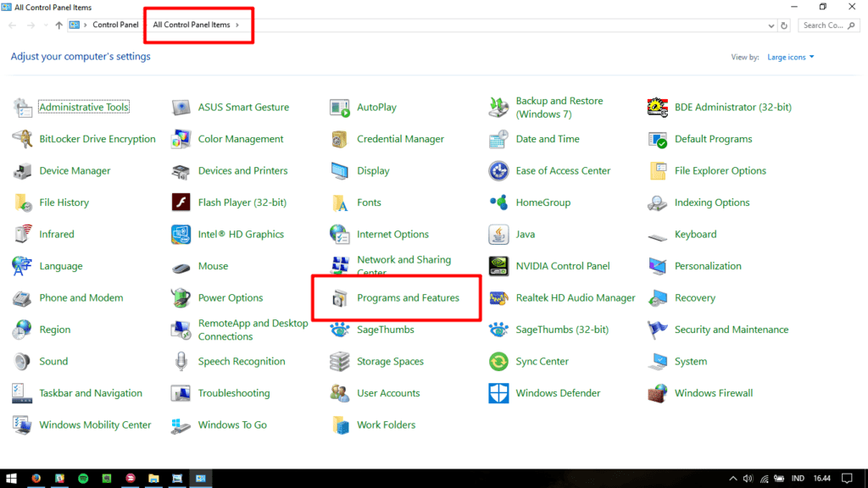
Task: Open the Backup and Restore icon
Action: 498,108
